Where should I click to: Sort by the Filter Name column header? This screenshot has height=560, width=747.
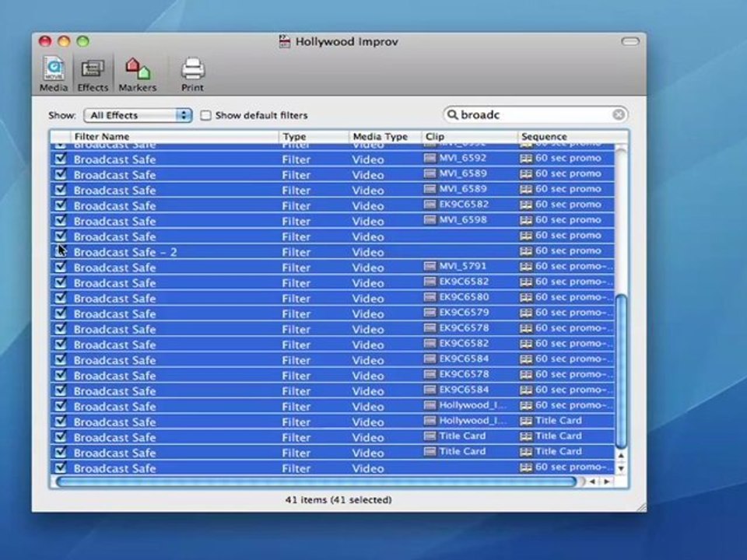[174, 137]
